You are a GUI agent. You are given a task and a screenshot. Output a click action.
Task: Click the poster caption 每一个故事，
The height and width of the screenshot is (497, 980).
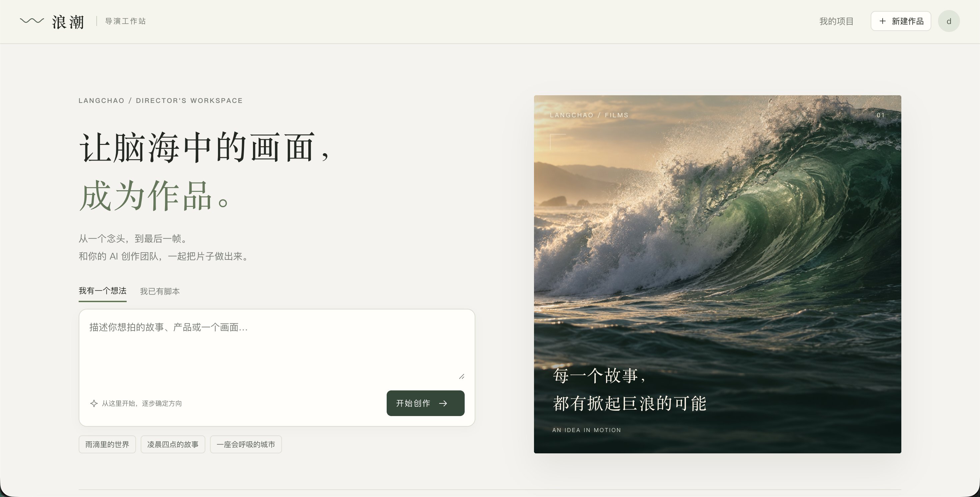point(600,375)
